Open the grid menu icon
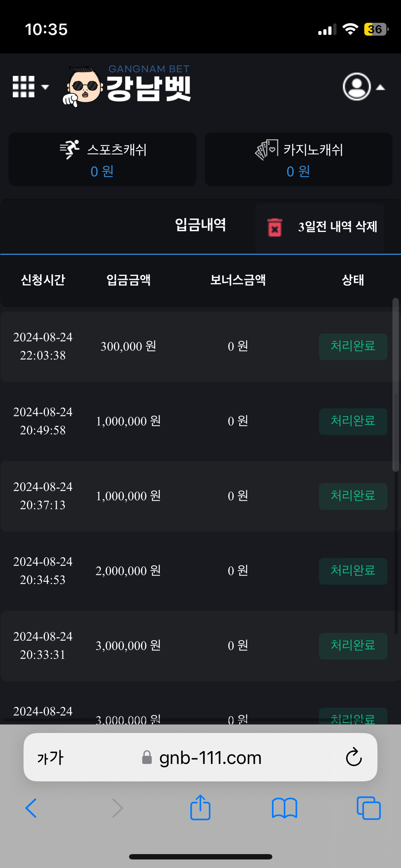The width and height of the screenshot is (401, 868). click(x=24, y=87)
